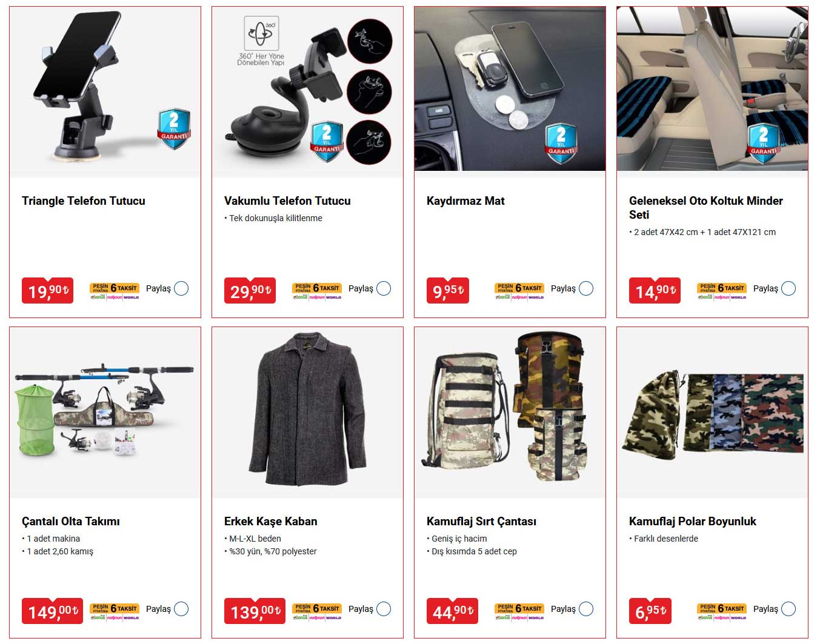
Task: Click 6 Taksit badge under Kaydırmaz Mat
Action: 519,291
